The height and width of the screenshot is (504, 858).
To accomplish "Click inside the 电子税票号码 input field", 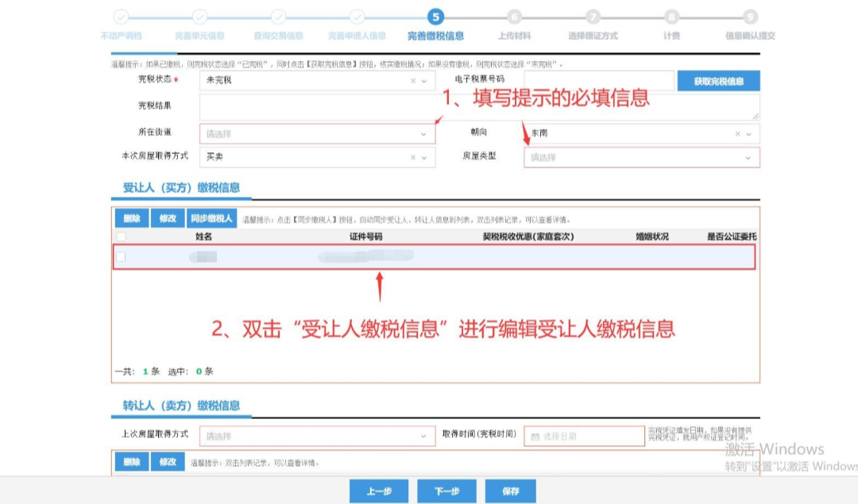I will click(x=600, y=81).
